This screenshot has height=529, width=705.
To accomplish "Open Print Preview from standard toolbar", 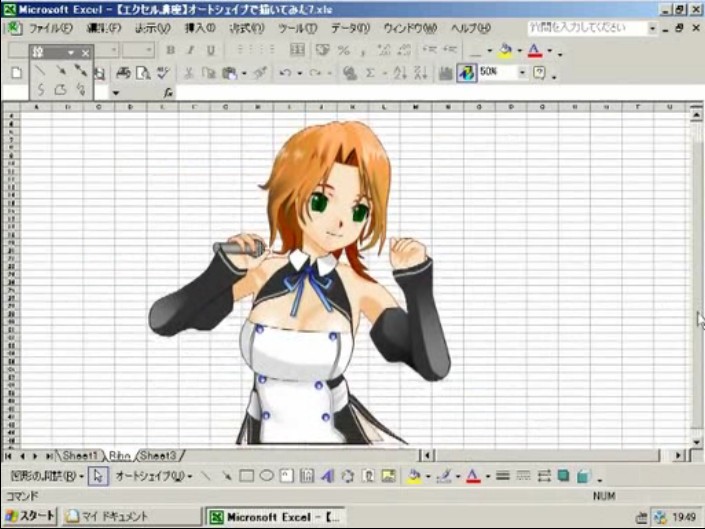I will pos(143,73).
